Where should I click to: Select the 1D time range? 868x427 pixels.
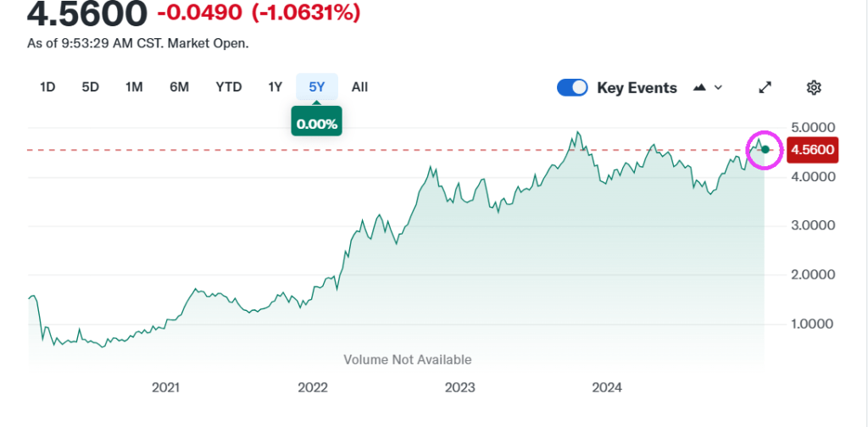coord(47,86)
